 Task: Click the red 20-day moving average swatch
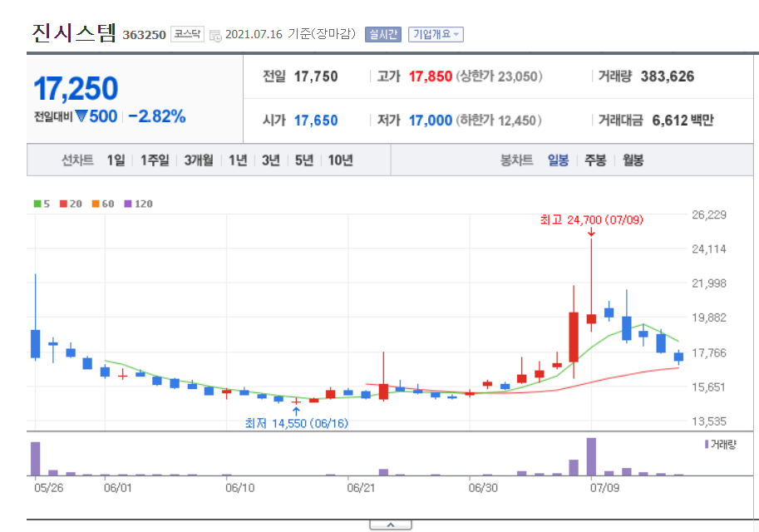pos(63,204)
